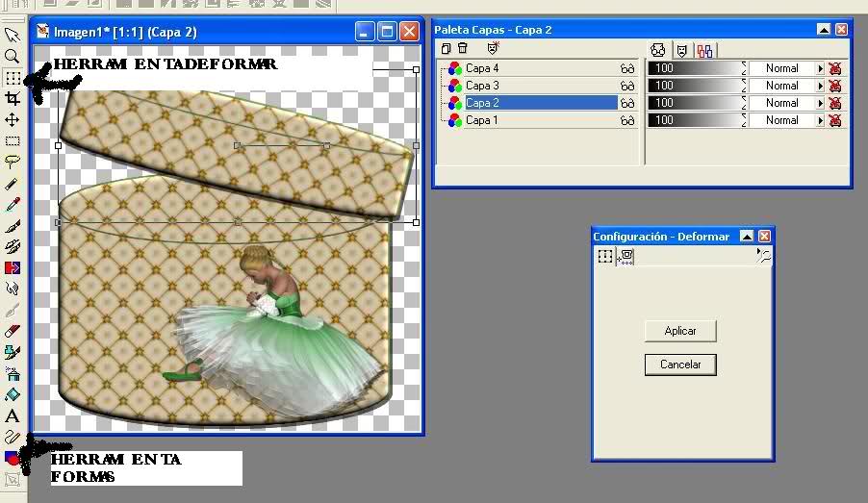The width and height of the screenshot is (868, 503).
Task: Toggle visibility of Capa 1
Action: tap(627, 120)
